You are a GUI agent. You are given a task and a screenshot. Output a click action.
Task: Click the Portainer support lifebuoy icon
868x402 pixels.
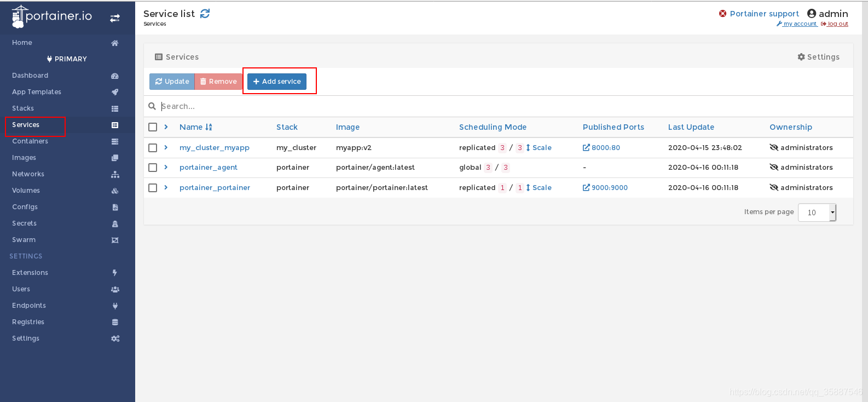722,14
